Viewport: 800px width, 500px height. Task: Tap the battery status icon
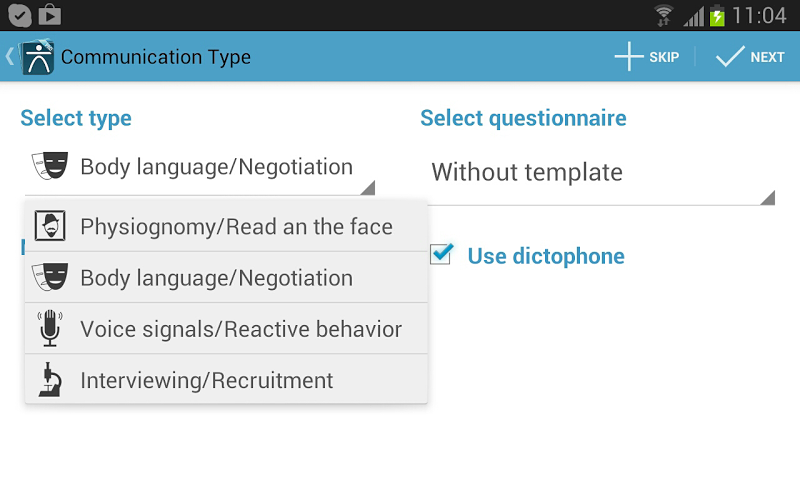pos(717,16)
